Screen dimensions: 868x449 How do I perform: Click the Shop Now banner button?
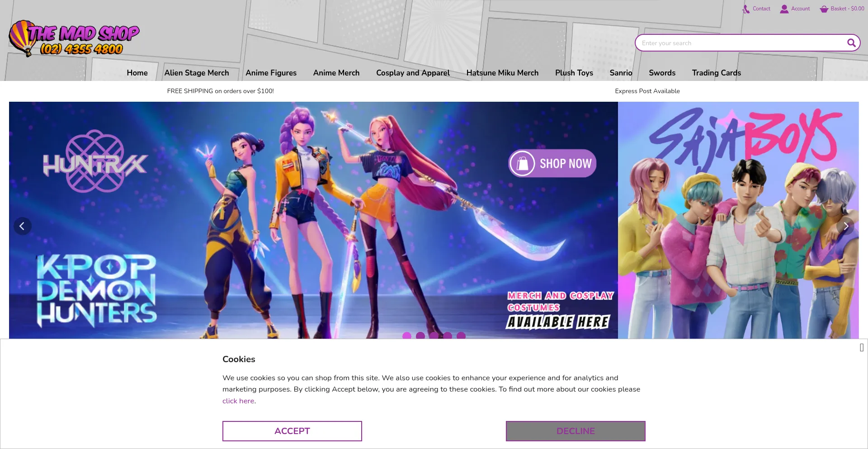[552, 163]
